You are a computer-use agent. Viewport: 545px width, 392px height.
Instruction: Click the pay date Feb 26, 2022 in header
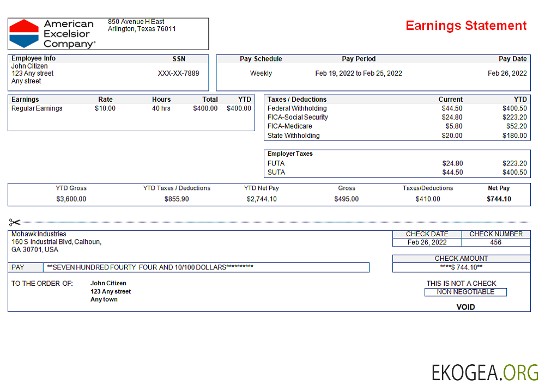pyautogui.click(x=507, y=73)
